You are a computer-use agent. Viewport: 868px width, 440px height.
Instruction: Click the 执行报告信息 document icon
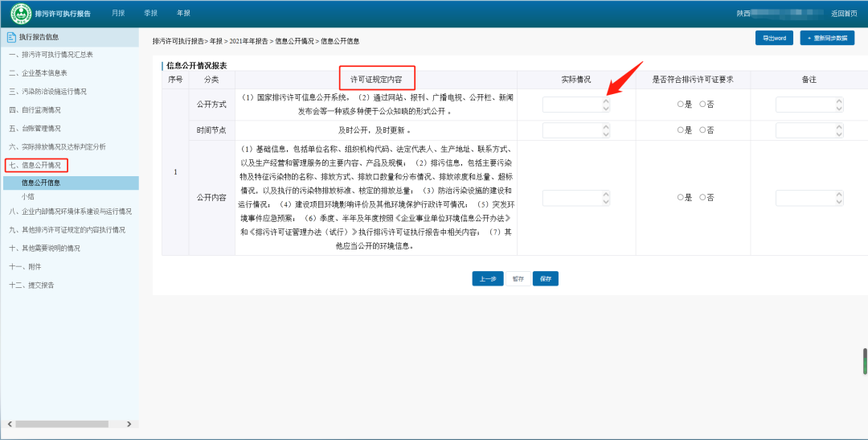point(11,37)
